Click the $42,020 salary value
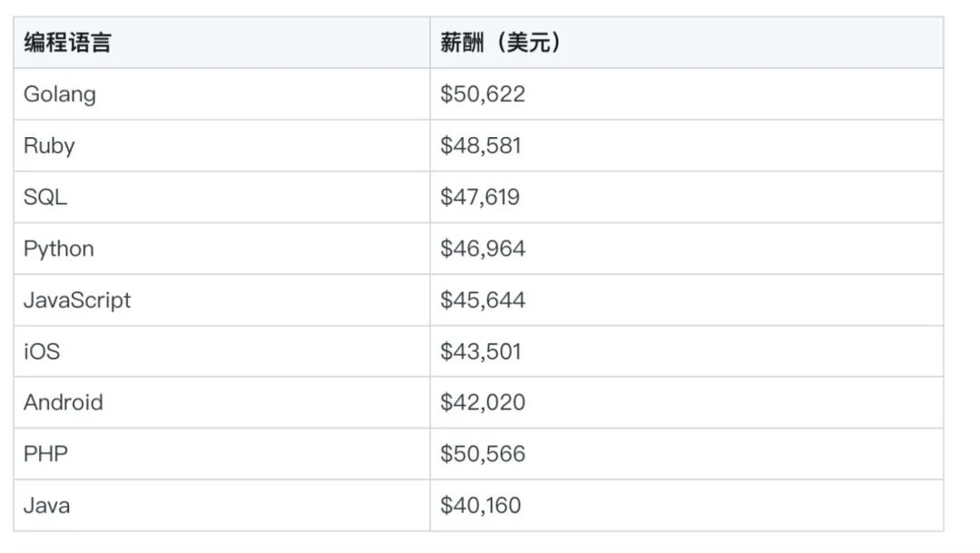The height and width of the screenshot is (553, 980). 483,402
